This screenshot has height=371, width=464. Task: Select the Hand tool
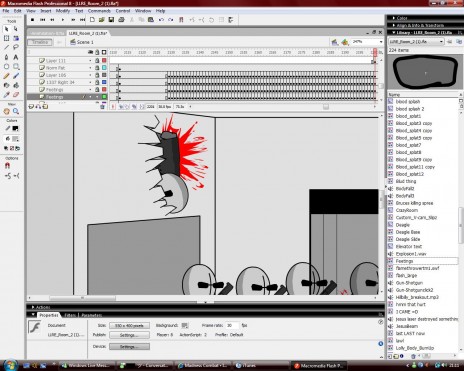click(6, 112)
